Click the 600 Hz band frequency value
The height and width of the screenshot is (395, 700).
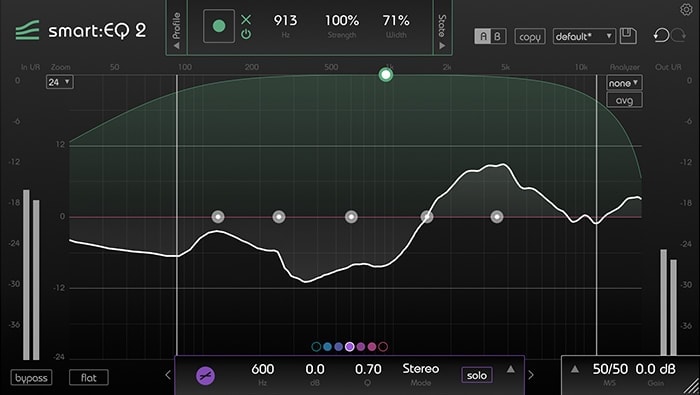[262, 369]
